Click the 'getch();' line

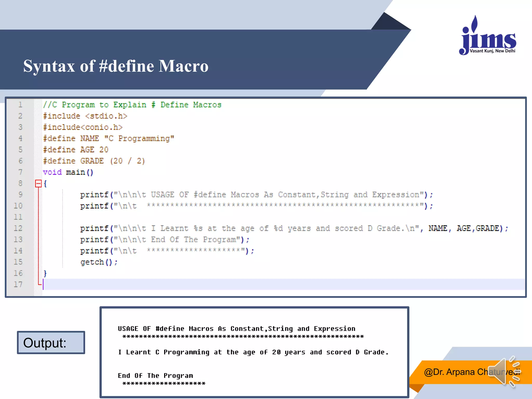[99, 262]
